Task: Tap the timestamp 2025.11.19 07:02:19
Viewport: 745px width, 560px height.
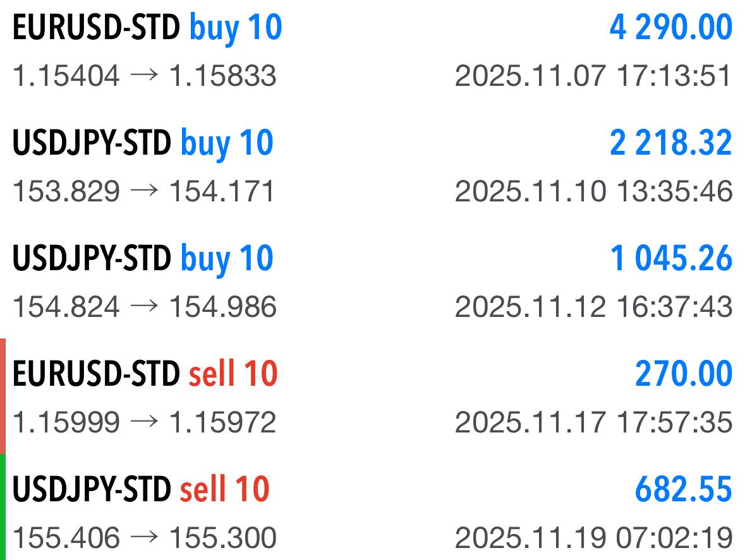Action: [593, 538]
